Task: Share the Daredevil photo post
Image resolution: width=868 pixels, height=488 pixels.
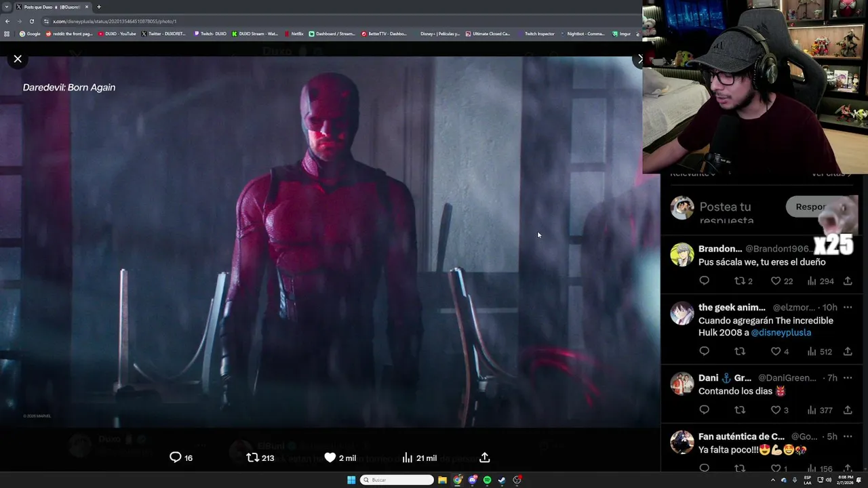Action: tap(485, 457)
